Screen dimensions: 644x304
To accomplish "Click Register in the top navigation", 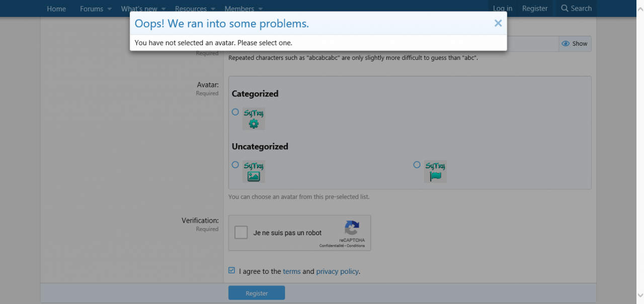I will click(535, 9).
